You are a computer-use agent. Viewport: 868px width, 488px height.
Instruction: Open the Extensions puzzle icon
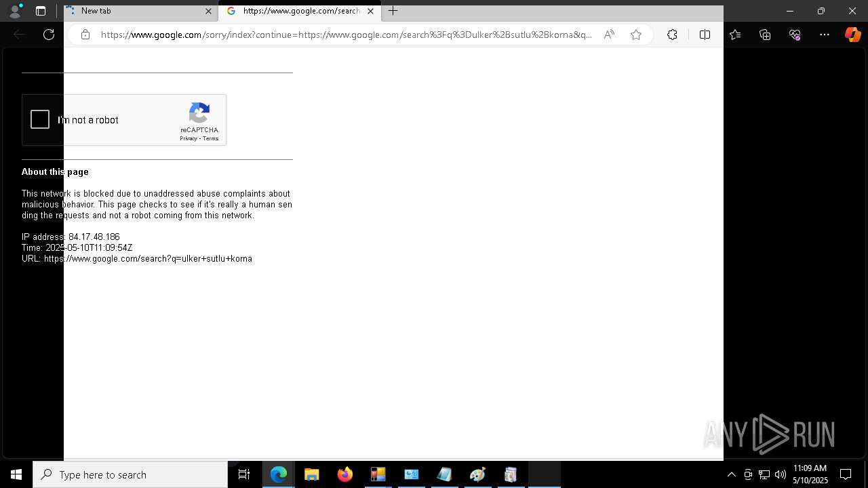click(x=672, y=35)
